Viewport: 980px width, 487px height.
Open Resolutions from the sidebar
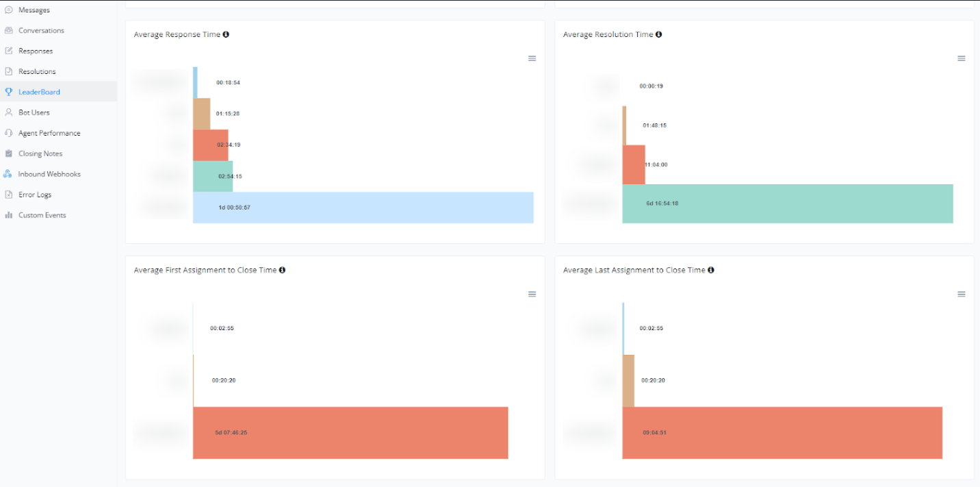click(37, 72)
